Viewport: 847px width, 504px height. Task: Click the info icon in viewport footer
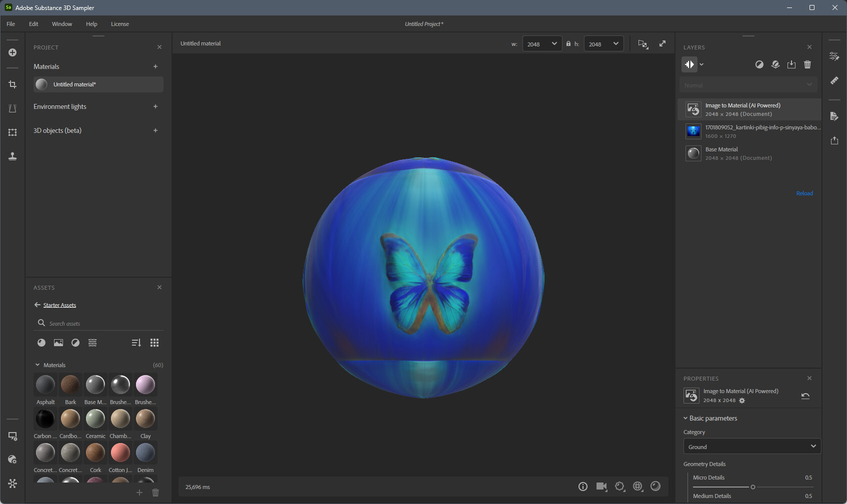coord(583,487)
